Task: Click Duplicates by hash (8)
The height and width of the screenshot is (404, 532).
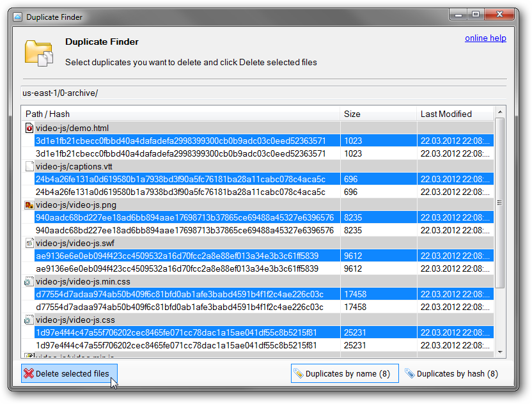Action: [451, 373]
